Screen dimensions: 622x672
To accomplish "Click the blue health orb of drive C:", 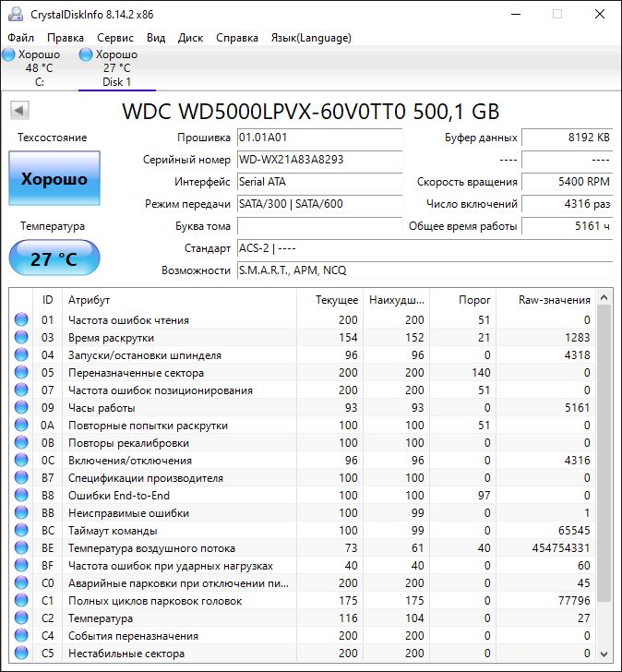I will coord(8,54).
